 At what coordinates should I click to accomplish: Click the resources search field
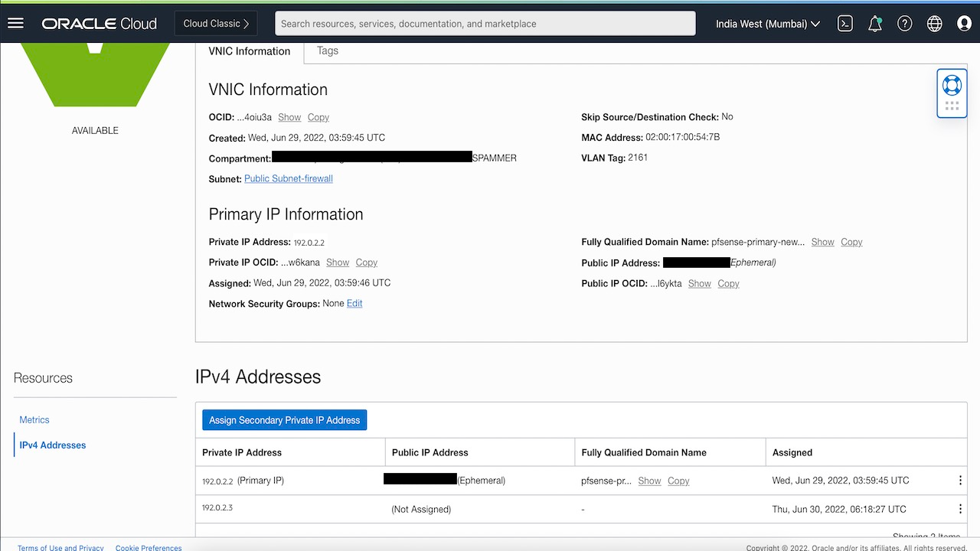[x=484, y=23]
